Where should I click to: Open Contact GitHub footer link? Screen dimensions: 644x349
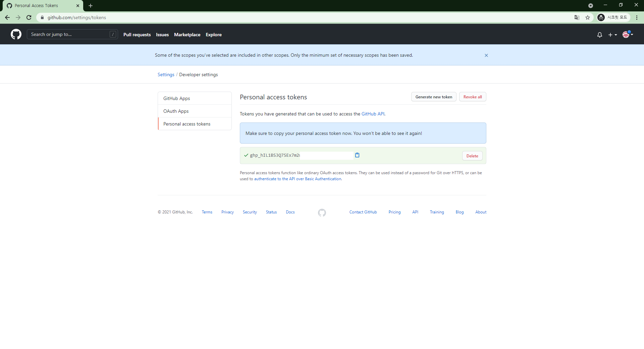click(x=363, y=212)
